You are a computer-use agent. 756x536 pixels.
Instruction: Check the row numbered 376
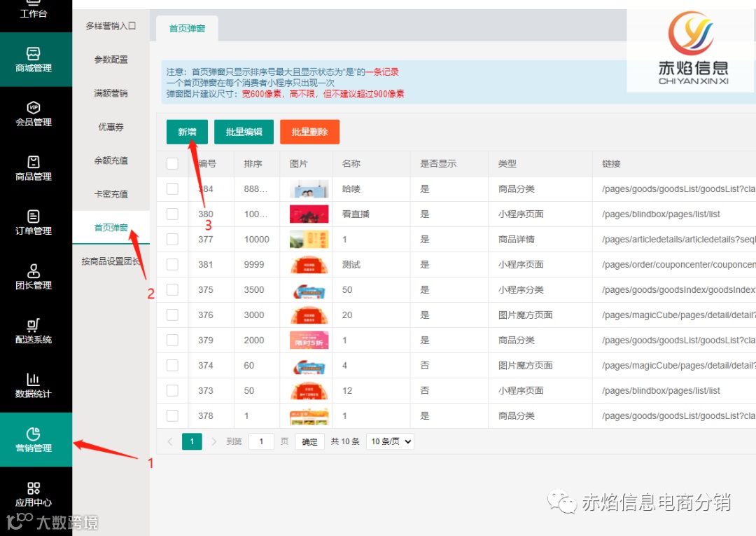coord(172,315)
